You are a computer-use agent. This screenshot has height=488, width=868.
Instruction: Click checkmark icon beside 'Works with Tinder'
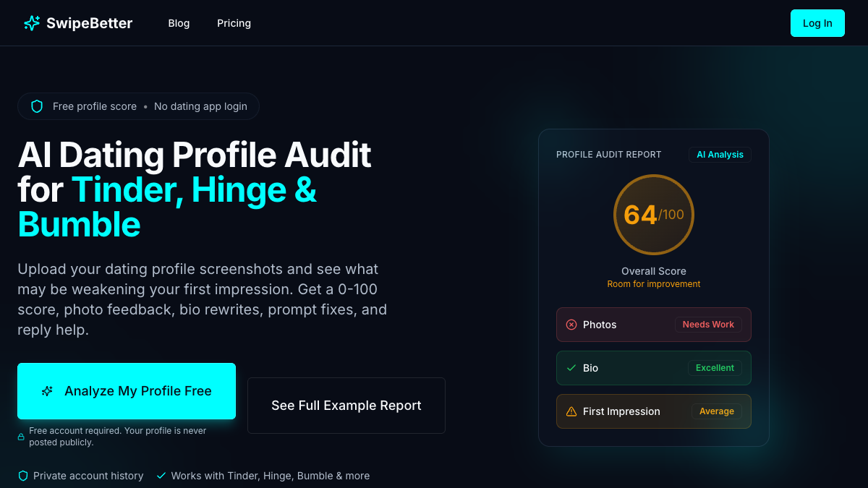[x=161, y=476]
